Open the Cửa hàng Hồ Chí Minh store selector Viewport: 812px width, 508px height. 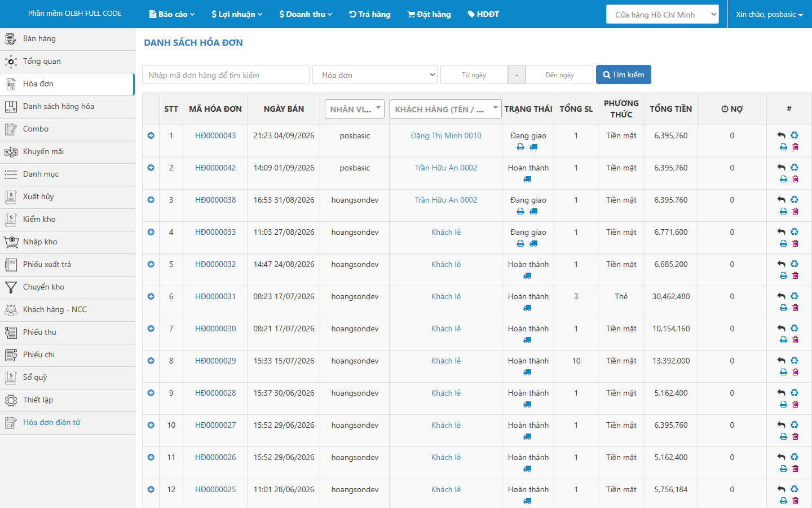[663, 14]
